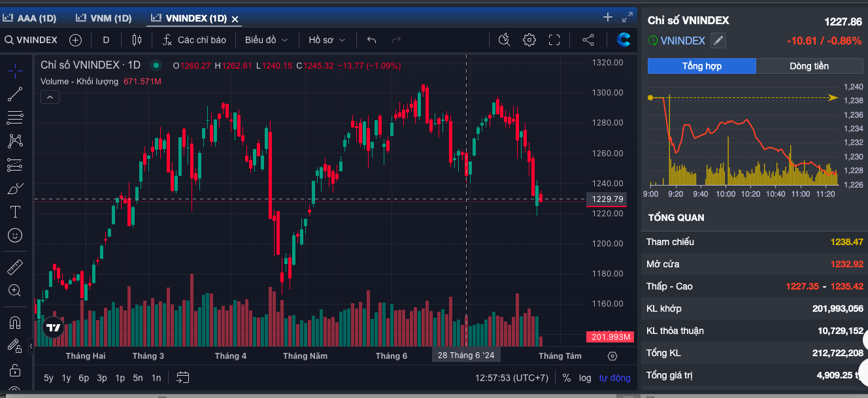Screen dimensions: 868x398
Task: Select the text annotation tool
Action: pyautogui.click(x=14, y=212)
